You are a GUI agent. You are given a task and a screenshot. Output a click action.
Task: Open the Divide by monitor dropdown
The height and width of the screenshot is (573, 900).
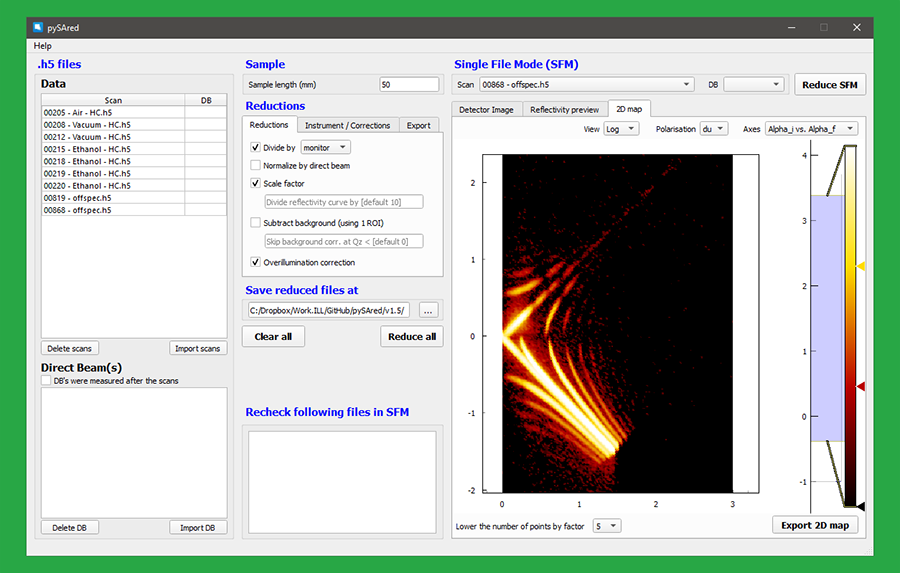325,147
